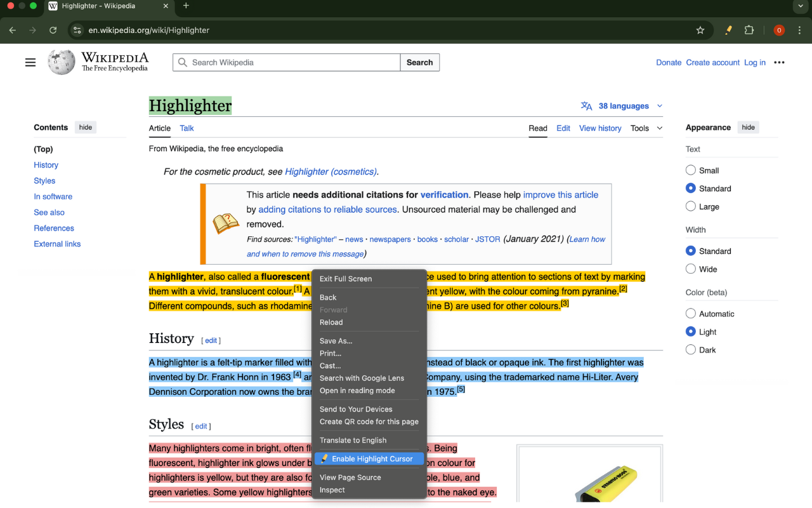Click the highlighter extension icon in toolbar

[728, 30]
